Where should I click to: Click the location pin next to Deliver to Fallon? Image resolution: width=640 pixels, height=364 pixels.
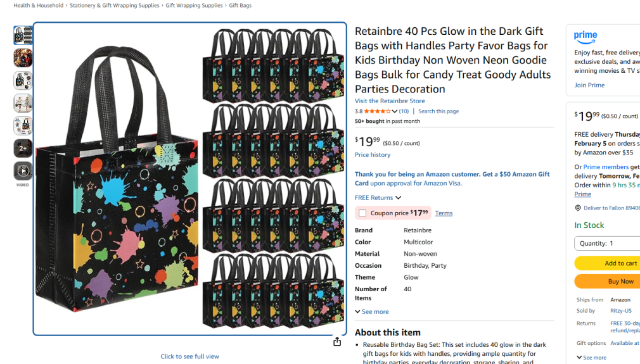coord(578,208)
